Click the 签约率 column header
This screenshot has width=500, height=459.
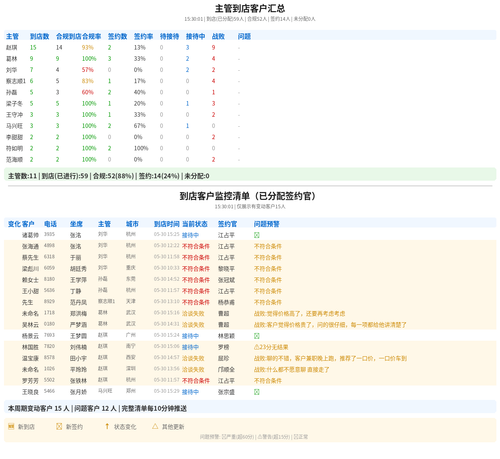[x=143, y=36]
